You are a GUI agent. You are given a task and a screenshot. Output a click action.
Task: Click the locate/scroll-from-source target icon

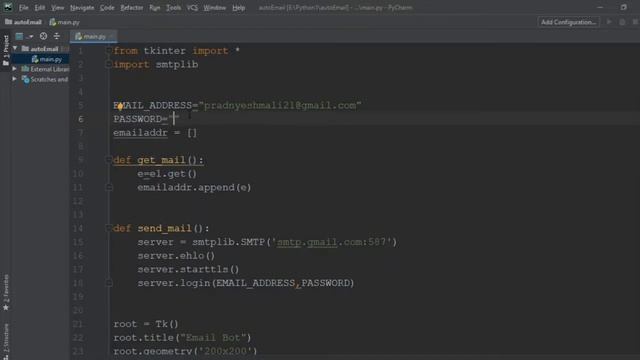[43, 36]
